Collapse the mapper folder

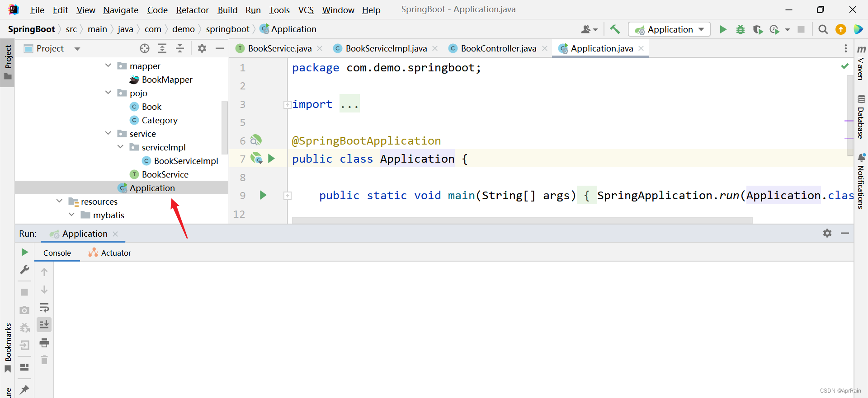point(108,66)
